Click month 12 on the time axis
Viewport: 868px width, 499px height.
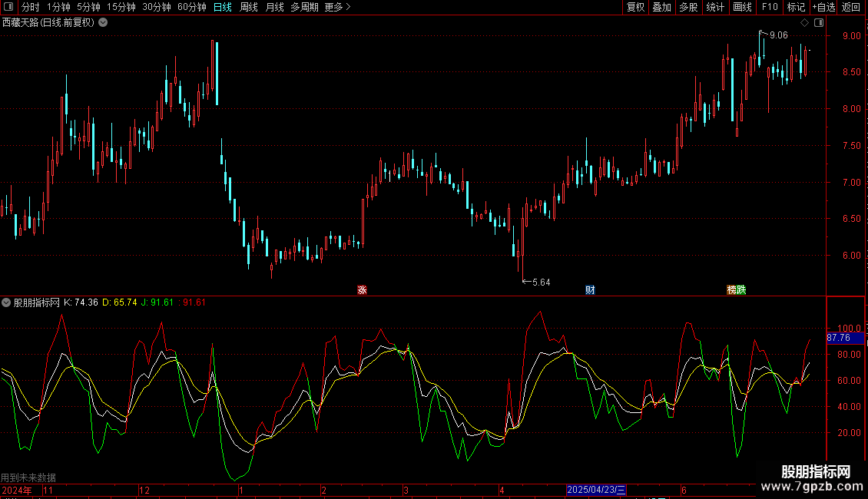tap(144, 490)
